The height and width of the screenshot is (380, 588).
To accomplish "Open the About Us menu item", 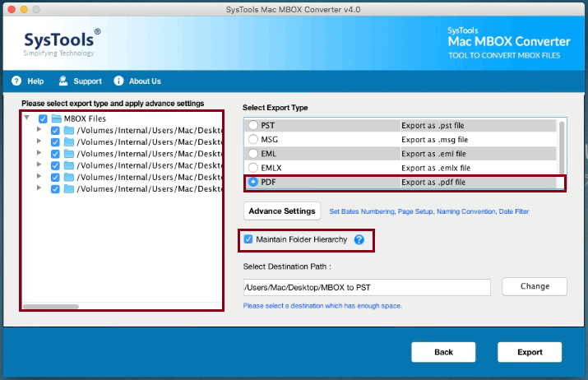I will click(145, 81).
